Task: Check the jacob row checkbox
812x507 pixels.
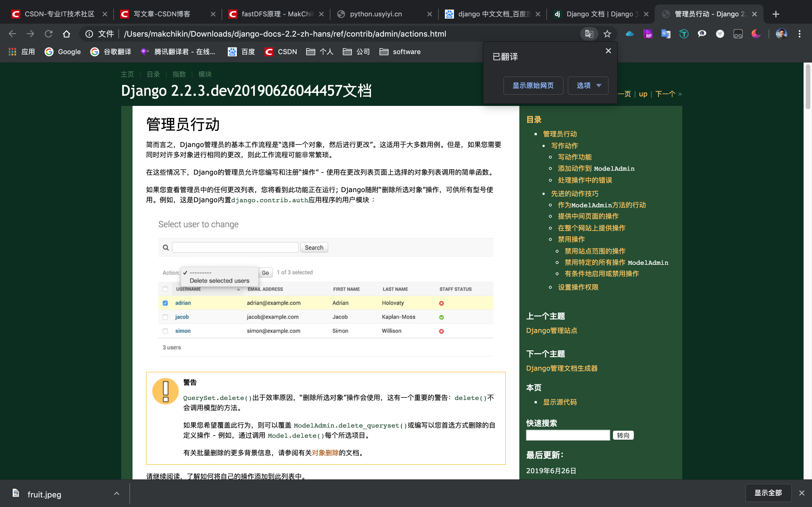Action: click(165, 317)
